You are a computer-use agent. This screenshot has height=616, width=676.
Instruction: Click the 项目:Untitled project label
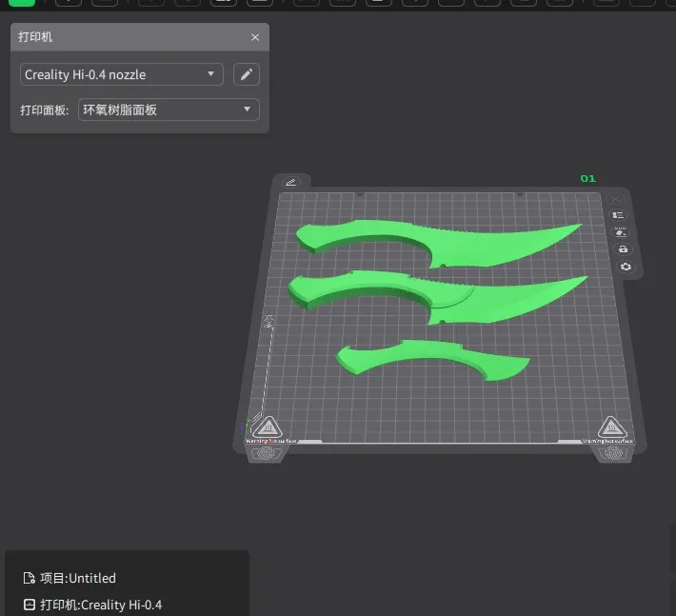[x=77, y=578]
